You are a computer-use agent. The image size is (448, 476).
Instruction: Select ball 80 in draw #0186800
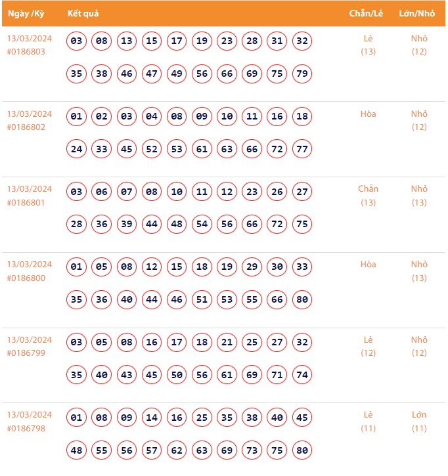coord(302,300)
